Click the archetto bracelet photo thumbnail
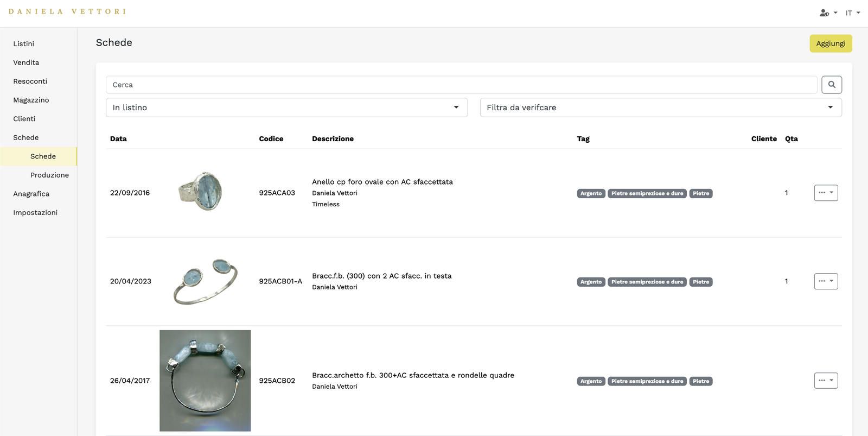 pyautogui.click(x=205, y=380)
